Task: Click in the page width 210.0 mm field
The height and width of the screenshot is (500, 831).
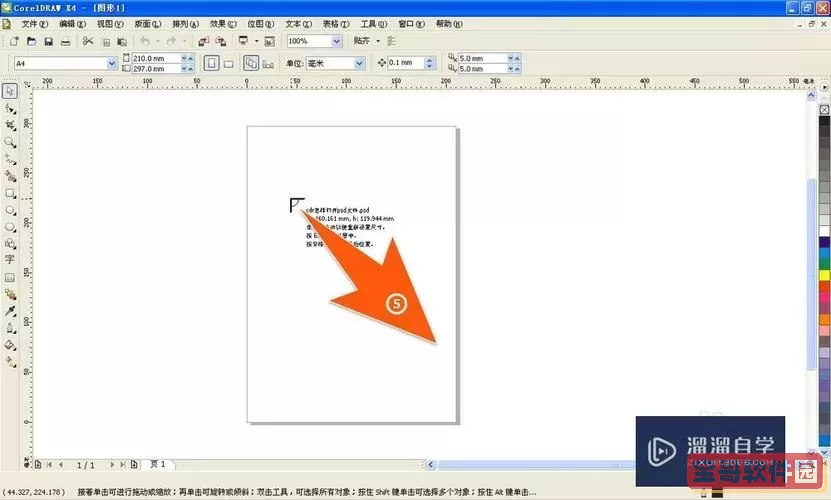Action: tap(156, 58)
